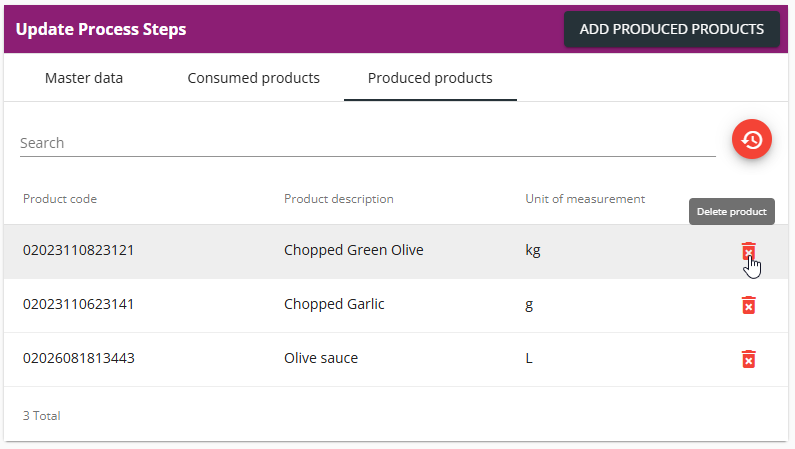795x449 pixels.
Task: Sort by Unit of measurement header
Action: click(x=585, y=199)
